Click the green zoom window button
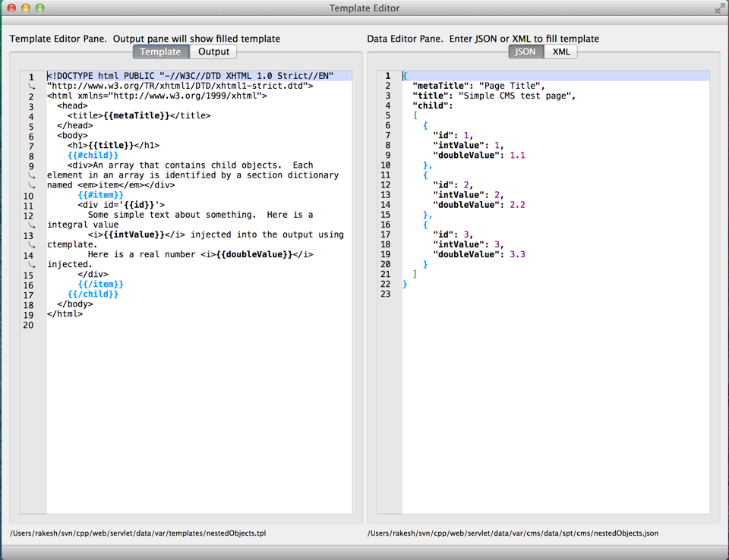The width and height of the screenshot is (729, 560). (x=40, y=8)
